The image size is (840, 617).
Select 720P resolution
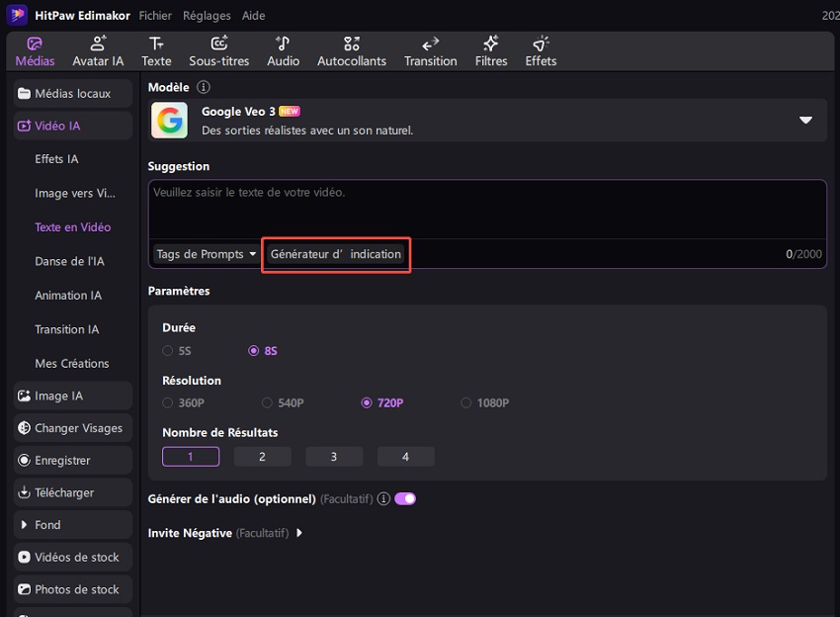[367, 402]
